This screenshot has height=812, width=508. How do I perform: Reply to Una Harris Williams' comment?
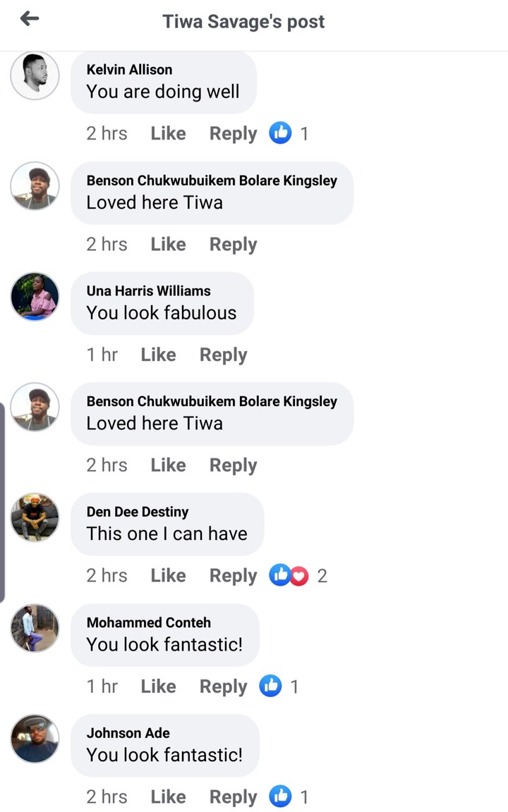[223, 355]
